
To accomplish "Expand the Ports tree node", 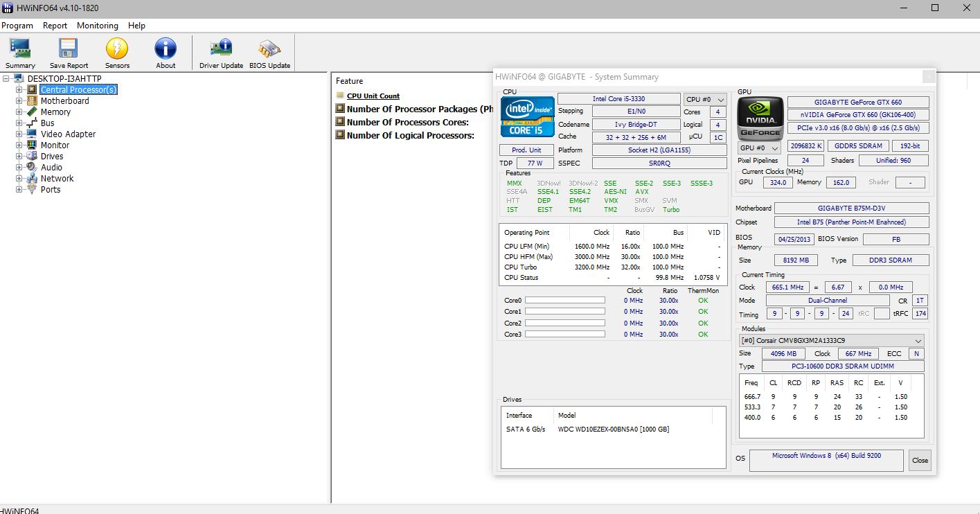I will pyautogui.click(x=19, y=189).
